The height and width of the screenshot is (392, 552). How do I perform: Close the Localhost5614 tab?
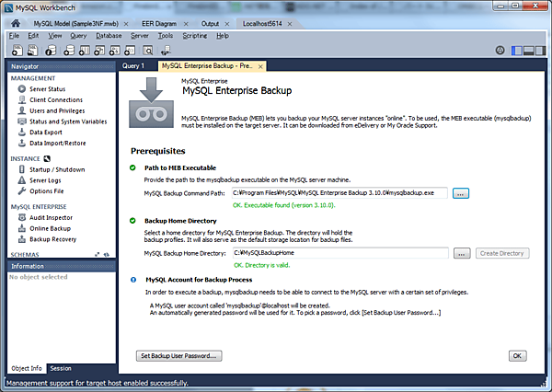point(290,24)
